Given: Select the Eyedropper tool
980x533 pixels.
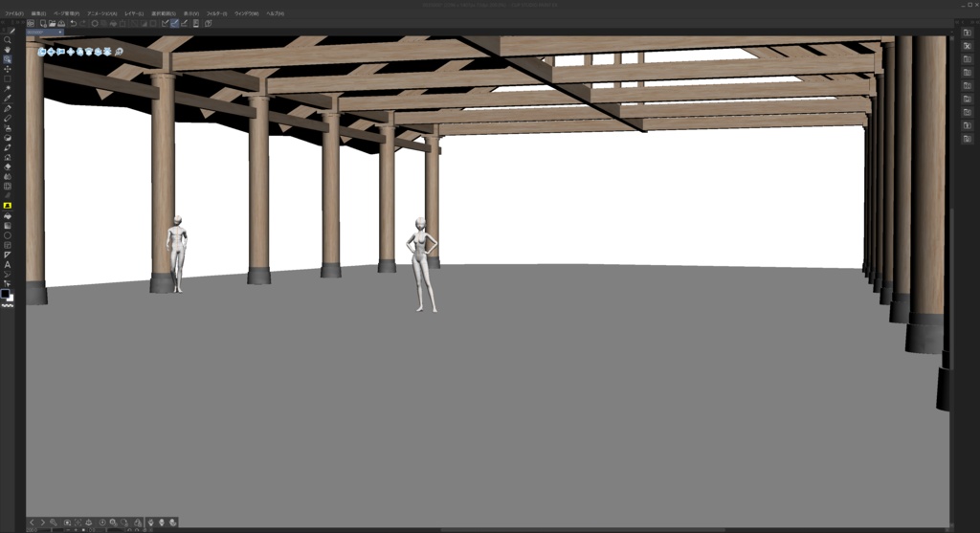Looking at the screenshot, I should 8,99.
